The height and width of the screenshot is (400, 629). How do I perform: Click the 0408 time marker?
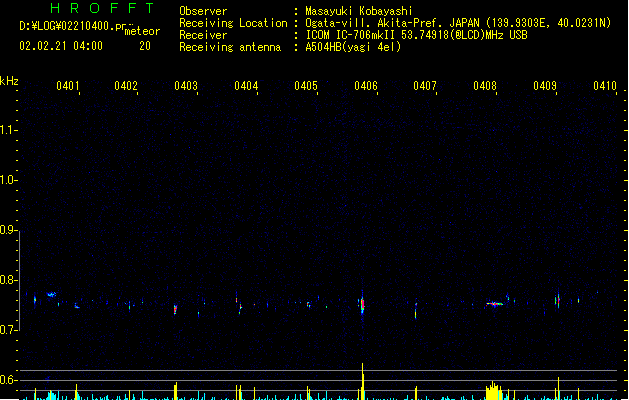click(x=485, y=86)
